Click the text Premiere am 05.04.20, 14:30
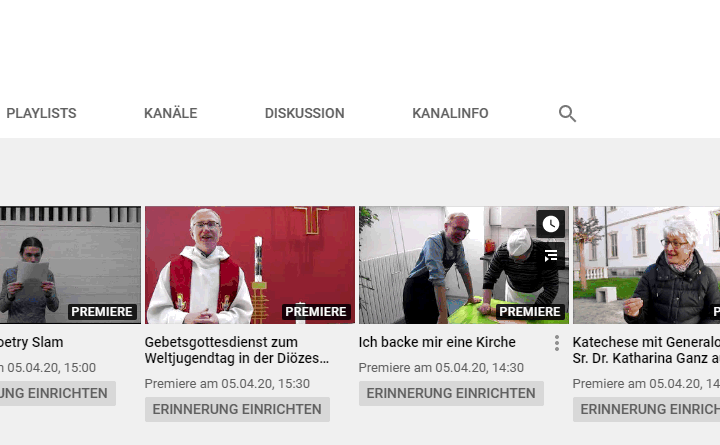 (x=441, y=367)
